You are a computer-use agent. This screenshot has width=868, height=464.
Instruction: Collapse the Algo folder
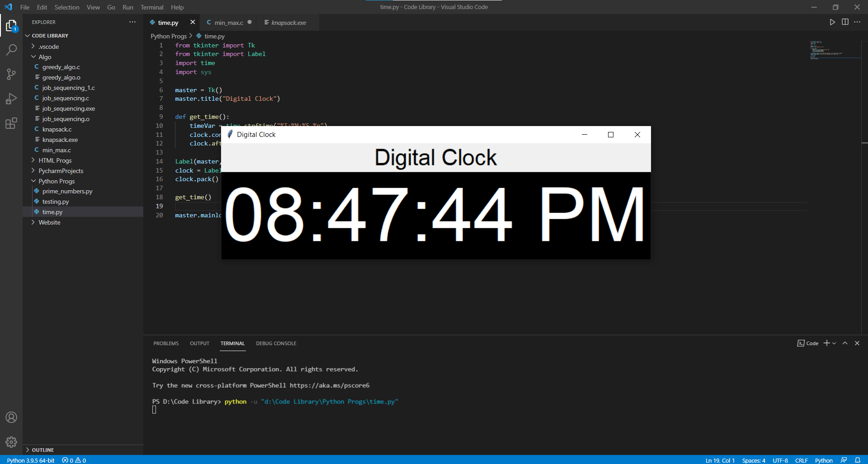[83, 57]
